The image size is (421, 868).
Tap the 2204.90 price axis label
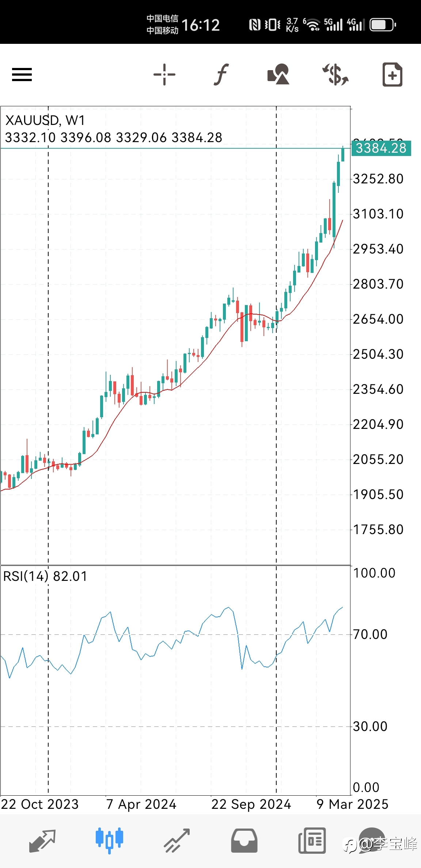[x=378, y=425]
